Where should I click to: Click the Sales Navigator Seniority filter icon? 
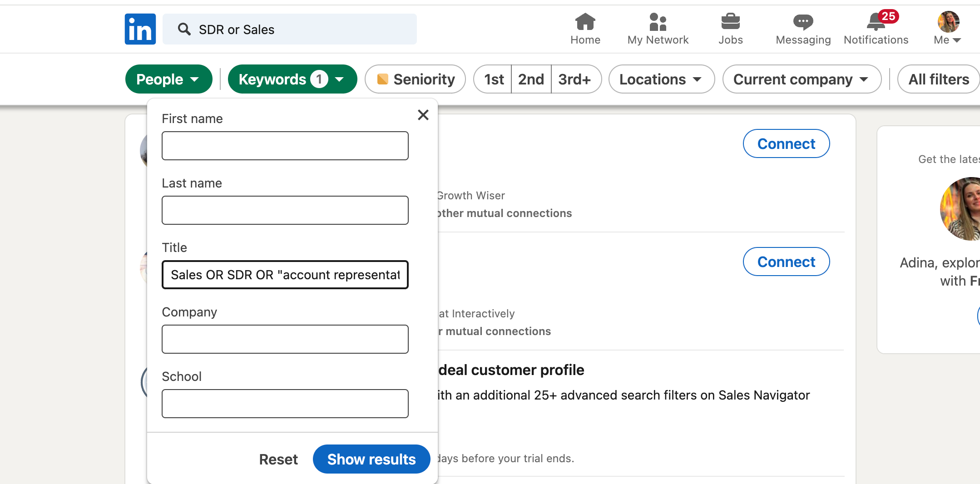[383, 79]
